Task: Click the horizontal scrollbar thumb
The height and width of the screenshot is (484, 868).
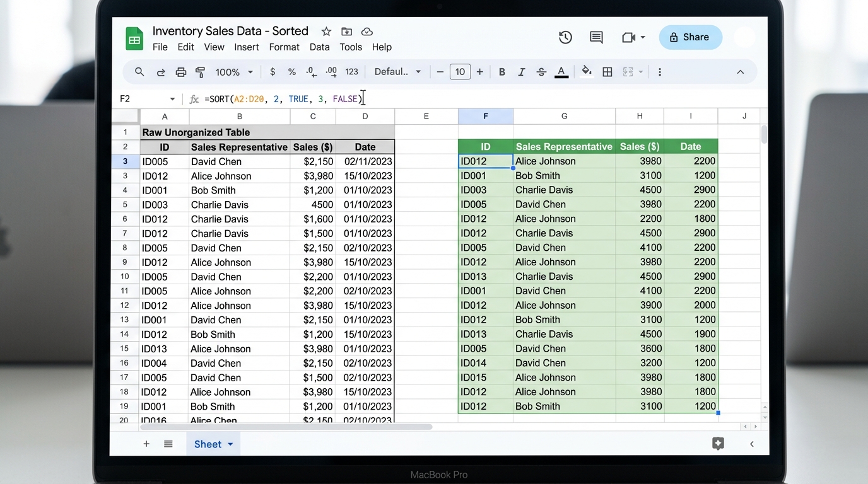Action: pyautogui.click(x=286, y=427)
